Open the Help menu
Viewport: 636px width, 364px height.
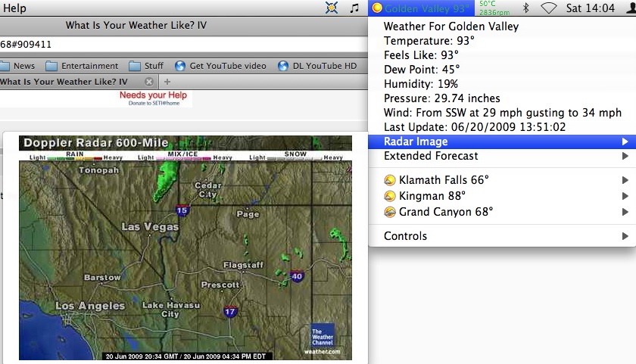tap(14, 8)
